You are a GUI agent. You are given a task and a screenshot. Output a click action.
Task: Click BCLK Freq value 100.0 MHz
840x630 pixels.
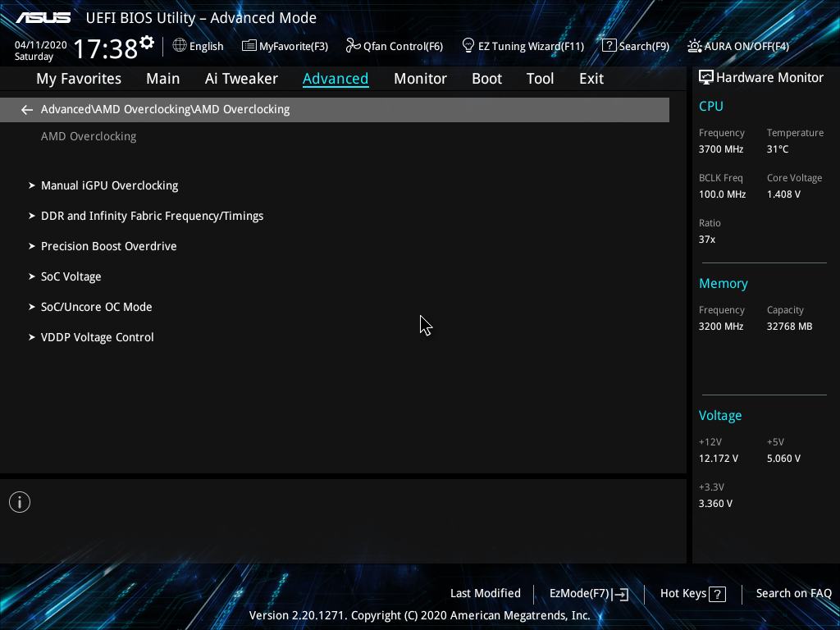tap(722, 194)
